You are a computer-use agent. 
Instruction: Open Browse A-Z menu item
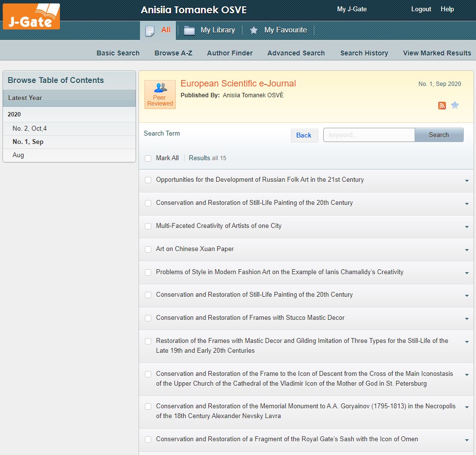pyautogui.click(x=173, y=53)
